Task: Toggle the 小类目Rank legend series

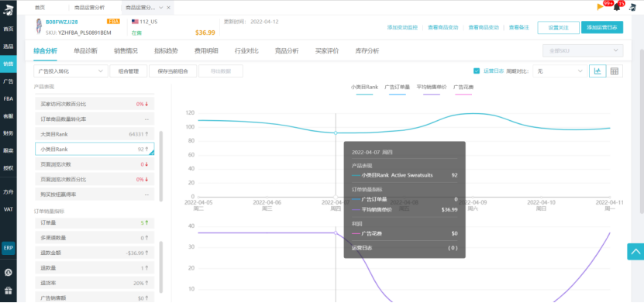Action: tap(364, 89)
